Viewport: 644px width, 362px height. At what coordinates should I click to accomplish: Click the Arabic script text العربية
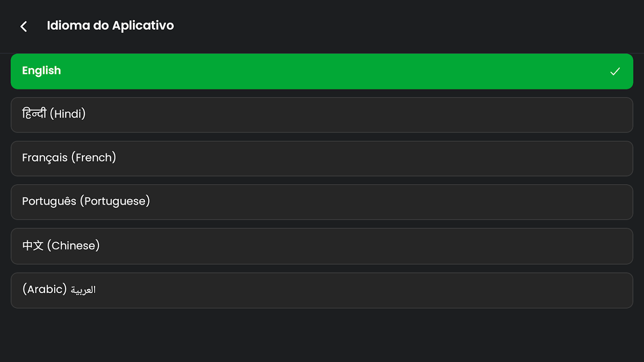click(x=83, y=290)
